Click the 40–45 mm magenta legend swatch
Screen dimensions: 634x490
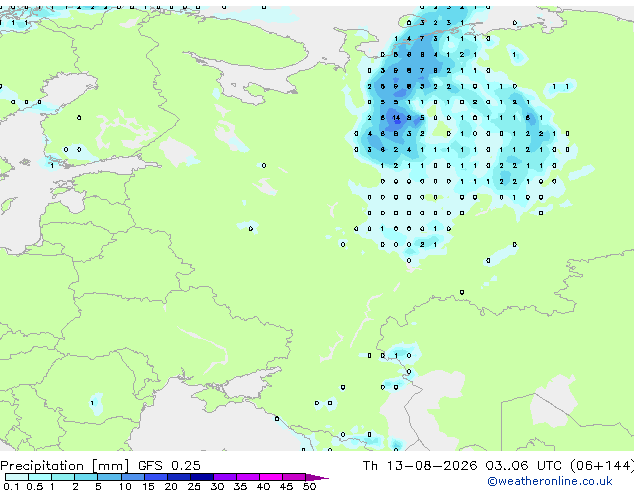pos(271,477)
